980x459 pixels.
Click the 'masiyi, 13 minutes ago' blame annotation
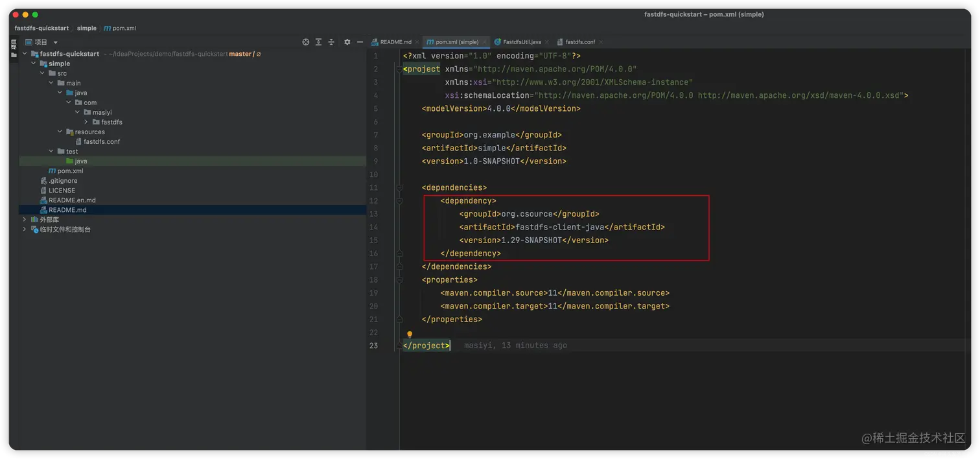point(516,346)
